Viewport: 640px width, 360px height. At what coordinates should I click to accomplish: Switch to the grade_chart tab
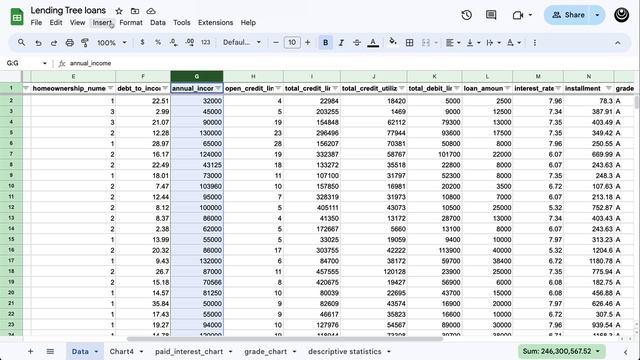[x=266, y=351]
